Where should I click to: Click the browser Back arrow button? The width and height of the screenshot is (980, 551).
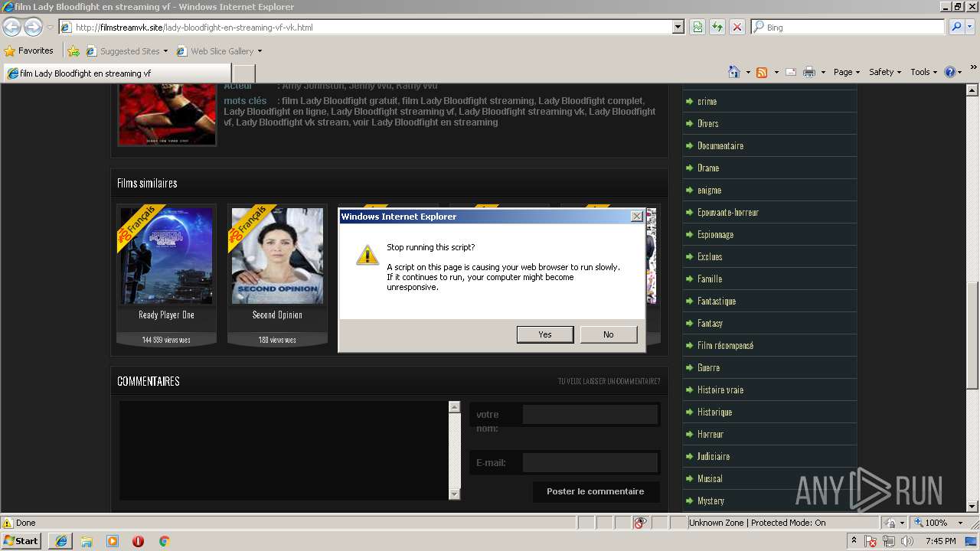(11, 27)
